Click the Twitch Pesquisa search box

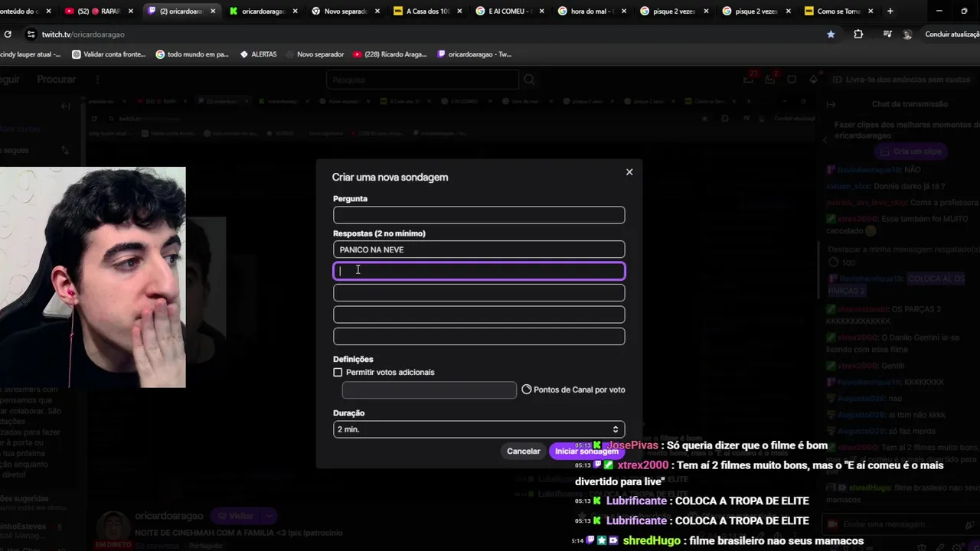(423, 80)
